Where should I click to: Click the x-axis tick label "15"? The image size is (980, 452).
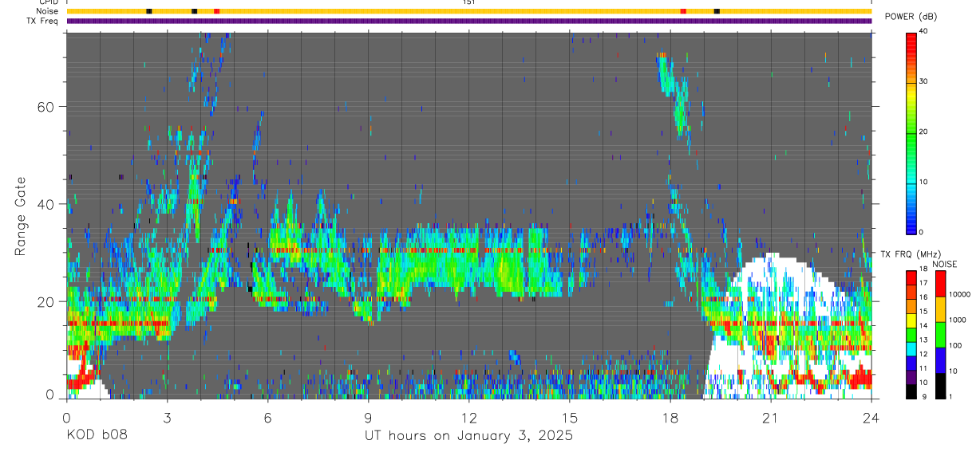point(570,418)
